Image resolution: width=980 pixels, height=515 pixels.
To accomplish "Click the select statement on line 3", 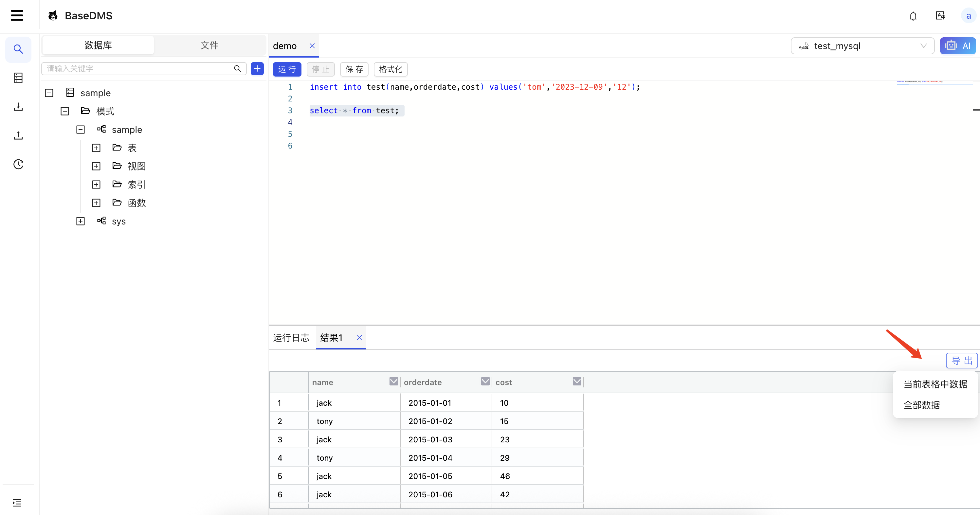I will coord(354,110).
